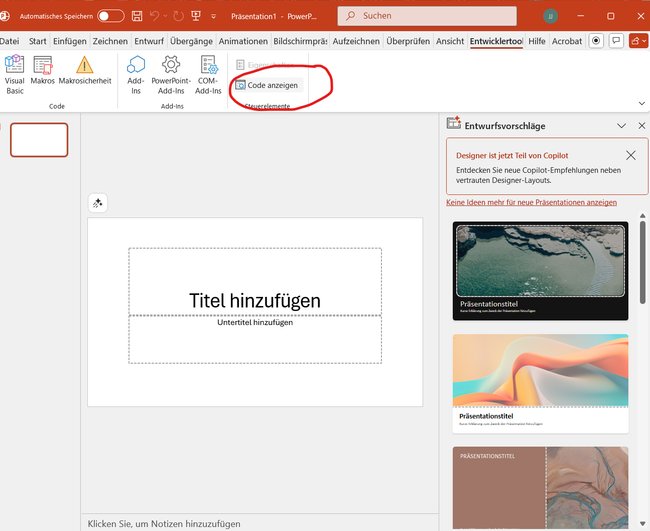Screen dimensions: 650x531
Task: Open the comments pane icon
Action: coord(616,41)
